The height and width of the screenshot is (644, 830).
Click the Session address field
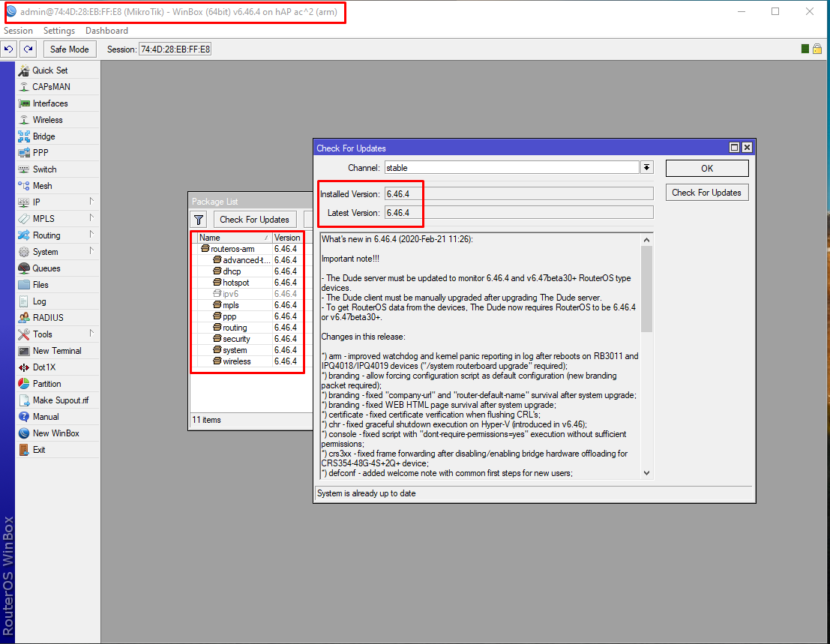tap(175, 49)
